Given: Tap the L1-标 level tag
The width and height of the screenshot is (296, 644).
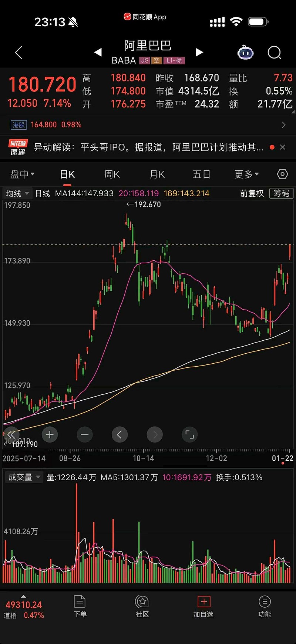Looking at the screenshot, I should (x=174, y=60).
